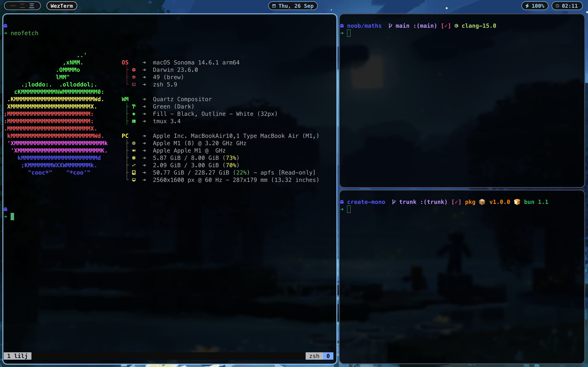Click the red gear kernel icon

coord(134,70)
